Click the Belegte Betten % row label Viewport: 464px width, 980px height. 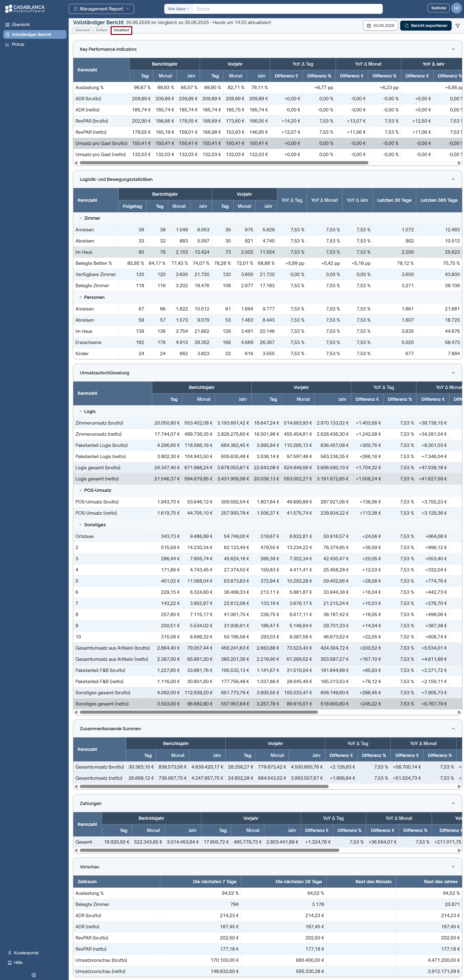click(94, 263)
